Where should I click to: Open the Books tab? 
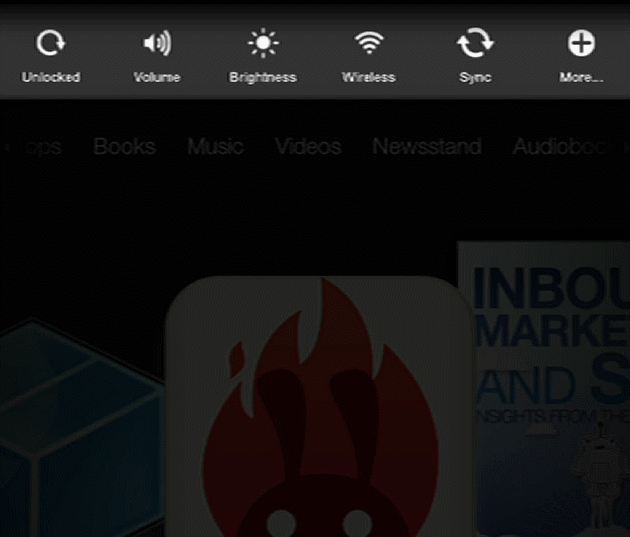tap(124, 147)
